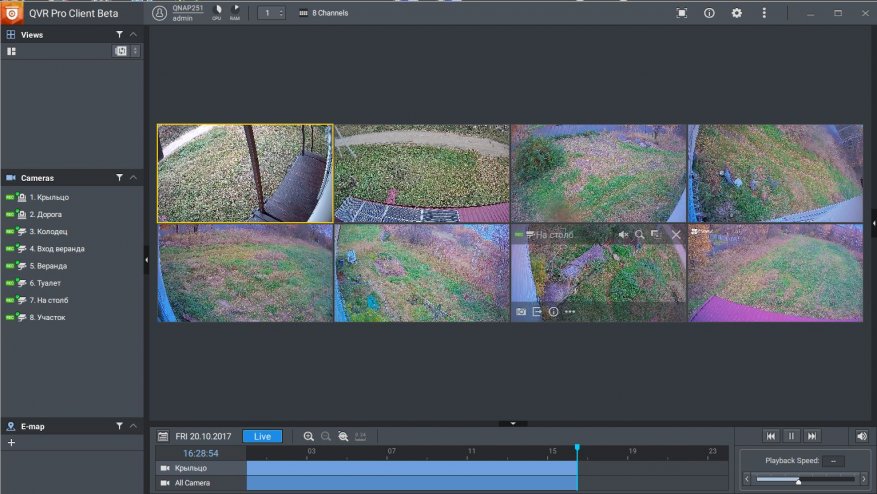
Task: Pause the video playback
Action: tap(791, 436)
